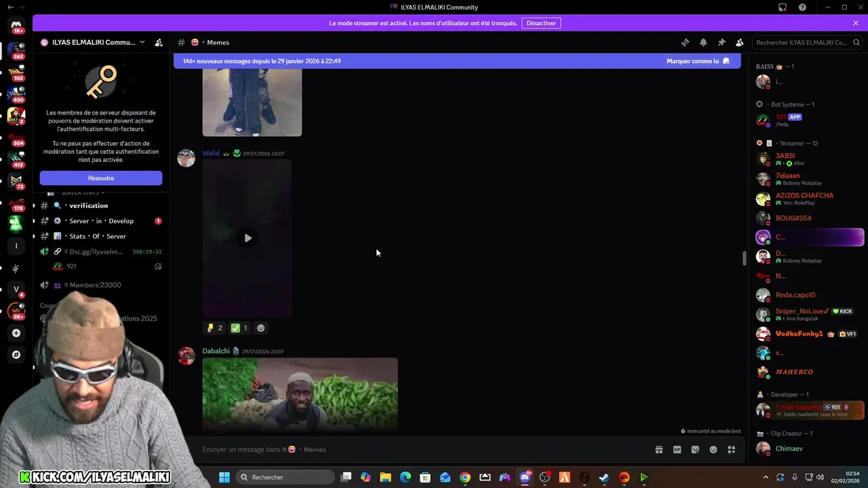The width and height of the screenshot is (868, 488).
Task: Click the search magnifier icon in server search
Action: [856, 42]
